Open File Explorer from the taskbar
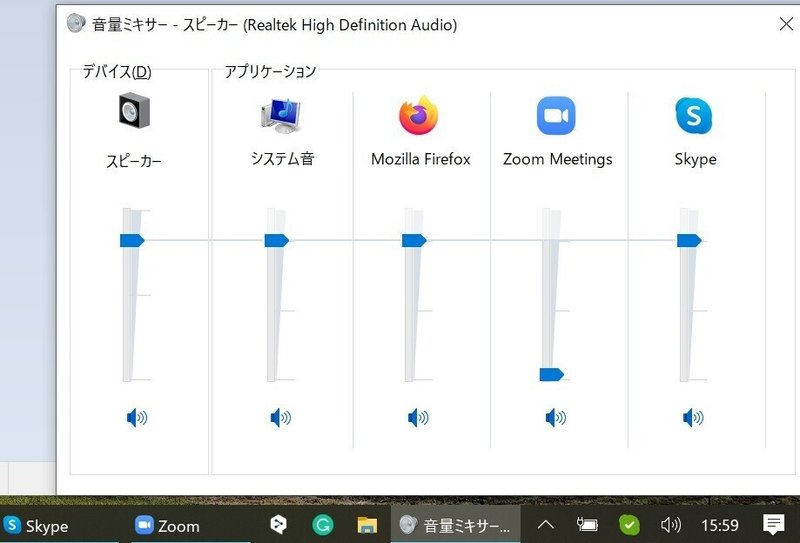 pos(367,525)
